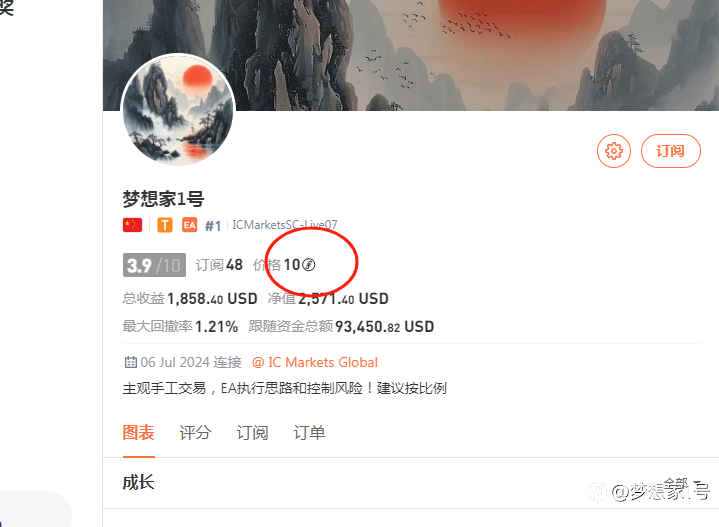Click the orange T badge icon

click(165, 225)
